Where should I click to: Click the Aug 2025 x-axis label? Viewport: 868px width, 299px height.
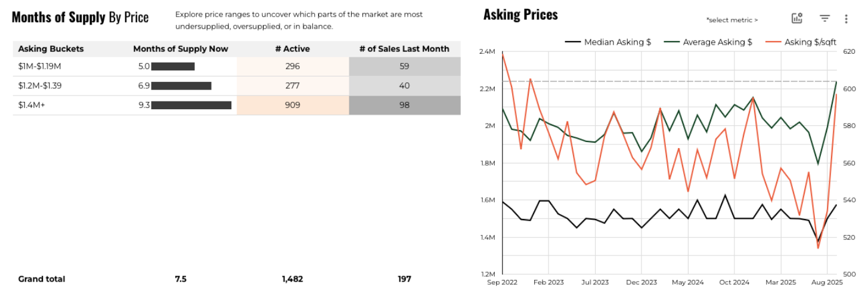(x=826, y=282)
